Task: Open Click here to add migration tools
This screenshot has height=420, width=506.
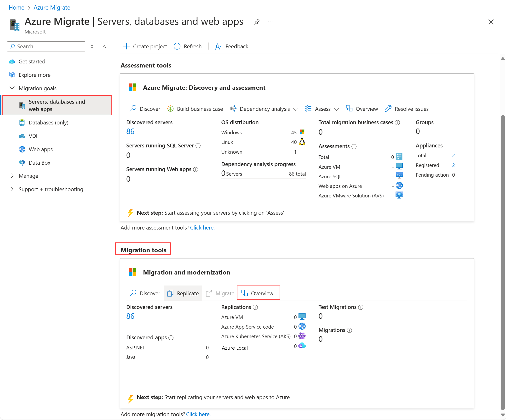Action: pos(198,414)
